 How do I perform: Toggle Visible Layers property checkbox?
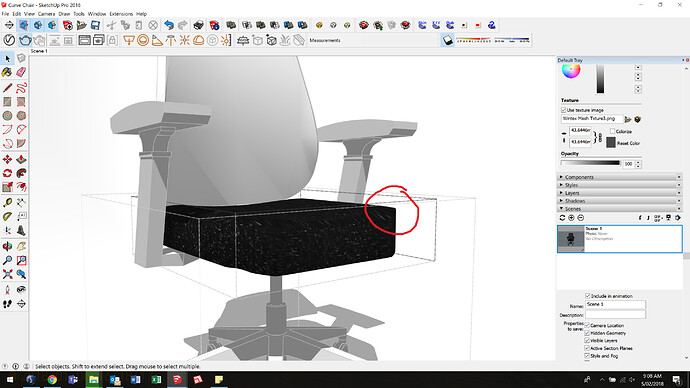587,340
